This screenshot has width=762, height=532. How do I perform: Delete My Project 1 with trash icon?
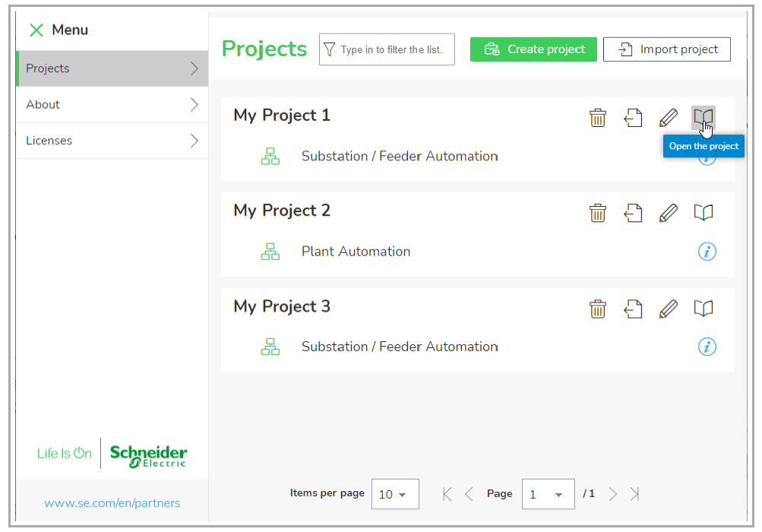click(x=598, y=118)
